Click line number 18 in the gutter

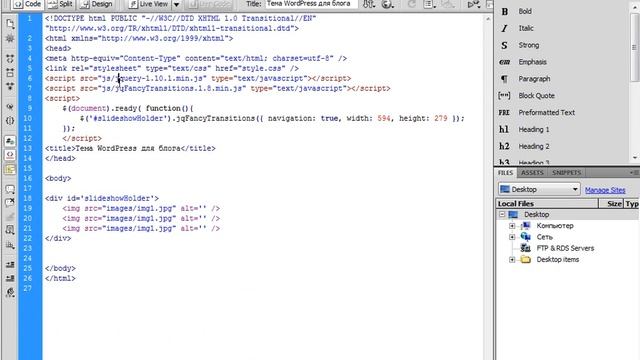pos(28,198)
